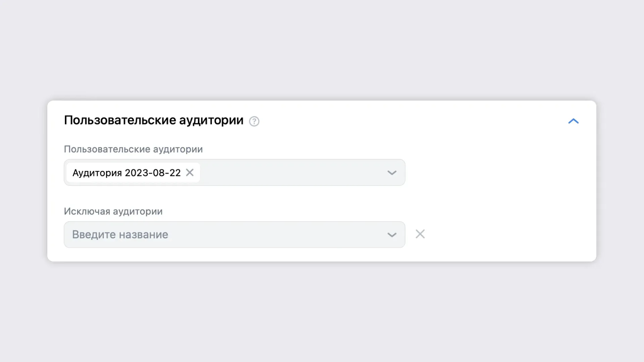Click the gray X beside the exclusion dropdown
The image size is (644, 362).
pyautogui.click(x=420, y=234)
